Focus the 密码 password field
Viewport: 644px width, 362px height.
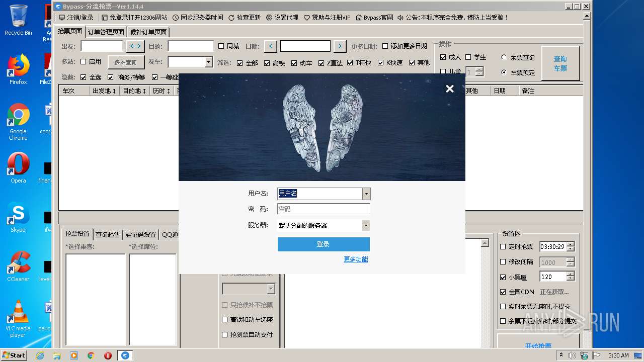tap(324, 209)
